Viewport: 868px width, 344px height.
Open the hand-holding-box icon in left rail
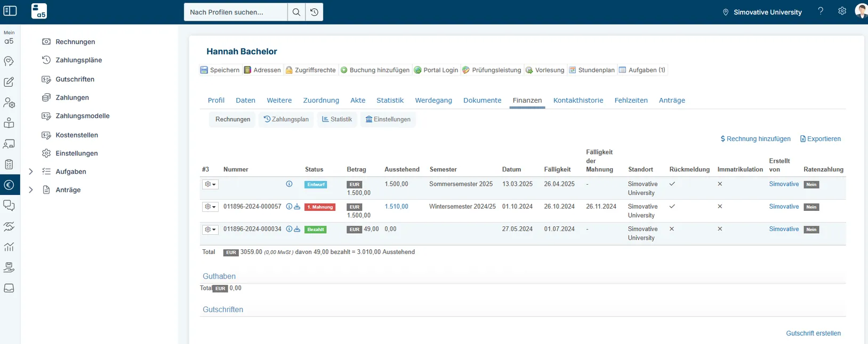click(9, 267)
